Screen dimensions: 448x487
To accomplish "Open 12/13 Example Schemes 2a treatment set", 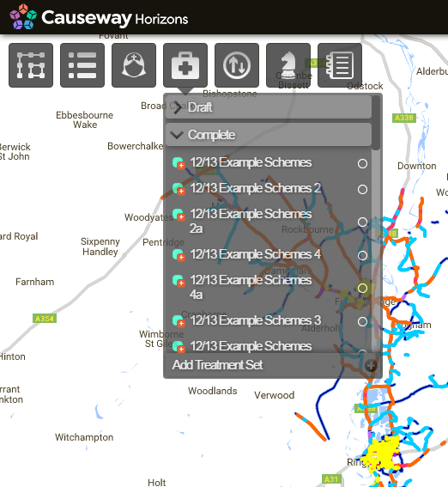I will [251, 221].
